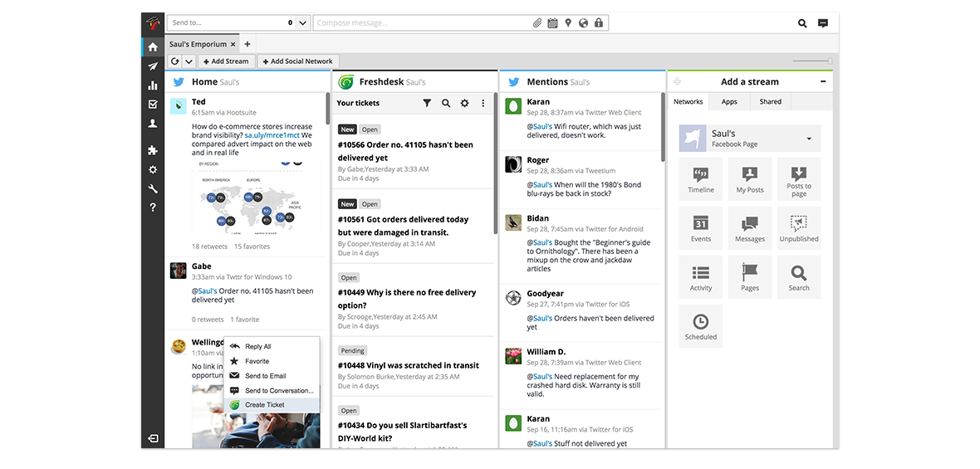Expand the refresh interval dropdown arrow
The width and height of the screenshot is (980, 469).
[x=189, y=61]
